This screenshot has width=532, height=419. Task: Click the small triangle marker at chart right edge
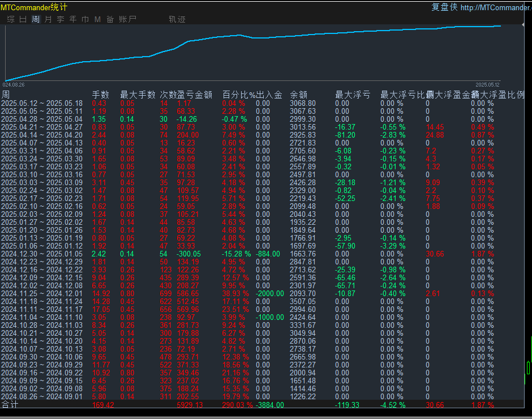(523, 25)
